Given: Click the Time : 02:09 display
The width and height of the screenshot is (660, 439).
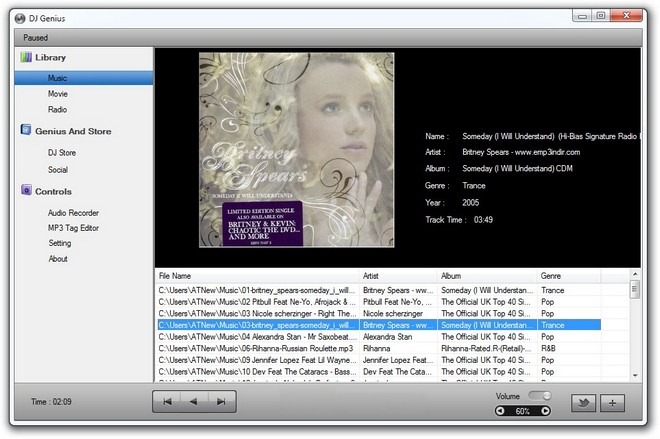Looking at the screenshot, I should point(51,402).
